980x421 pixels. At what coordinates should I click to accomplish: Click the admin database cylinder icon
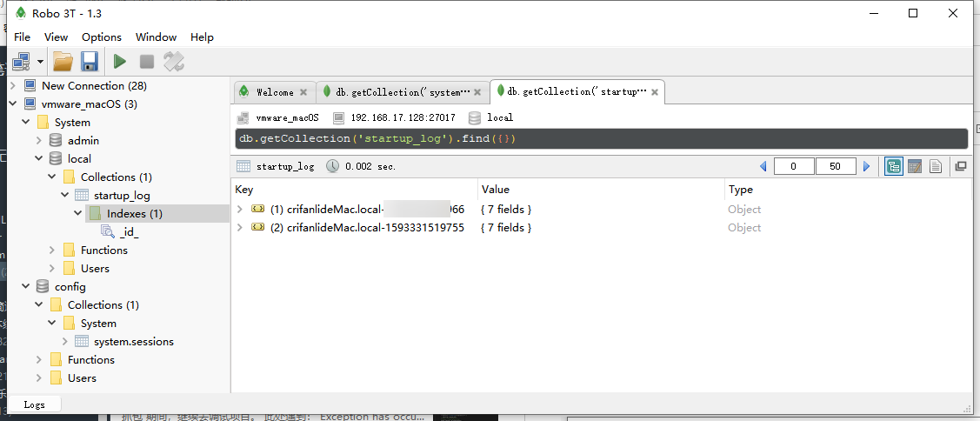click(x=56, y=140)
